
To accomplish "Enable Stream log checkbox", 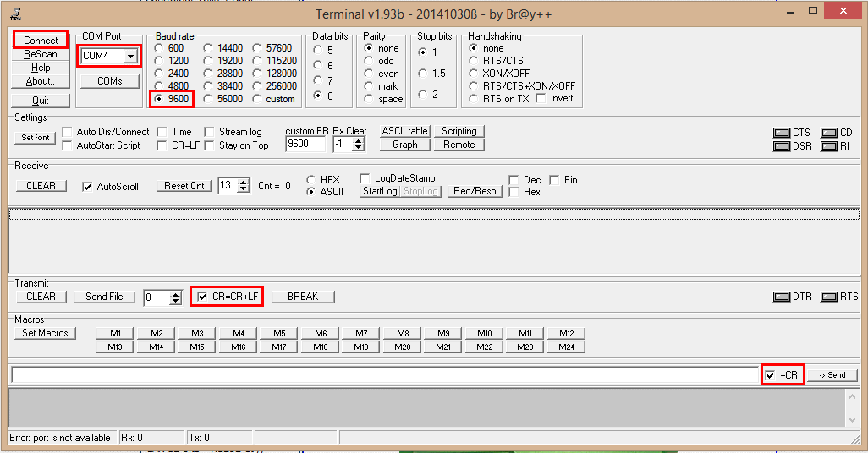I will 209,132.
